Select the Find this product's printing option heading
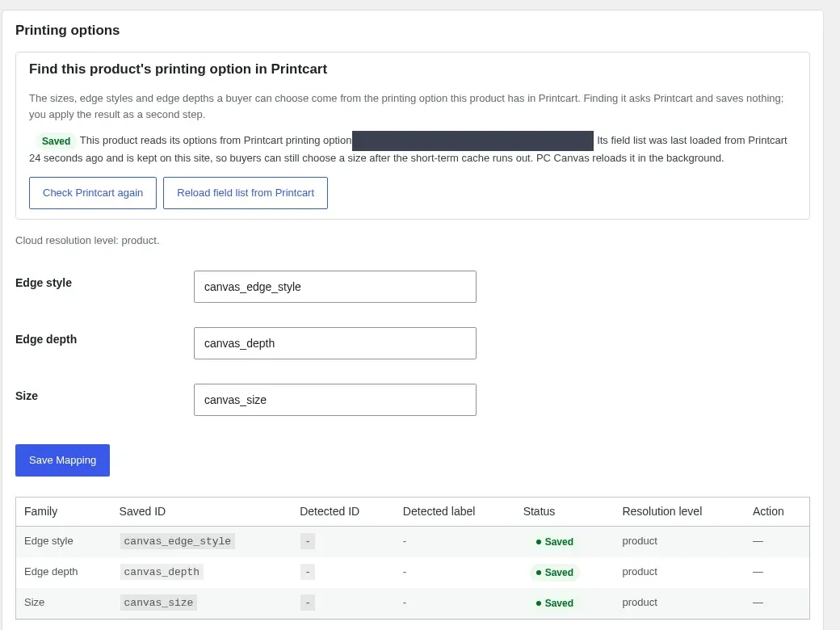Screen dimensions: 840x630 coord(178,69)
